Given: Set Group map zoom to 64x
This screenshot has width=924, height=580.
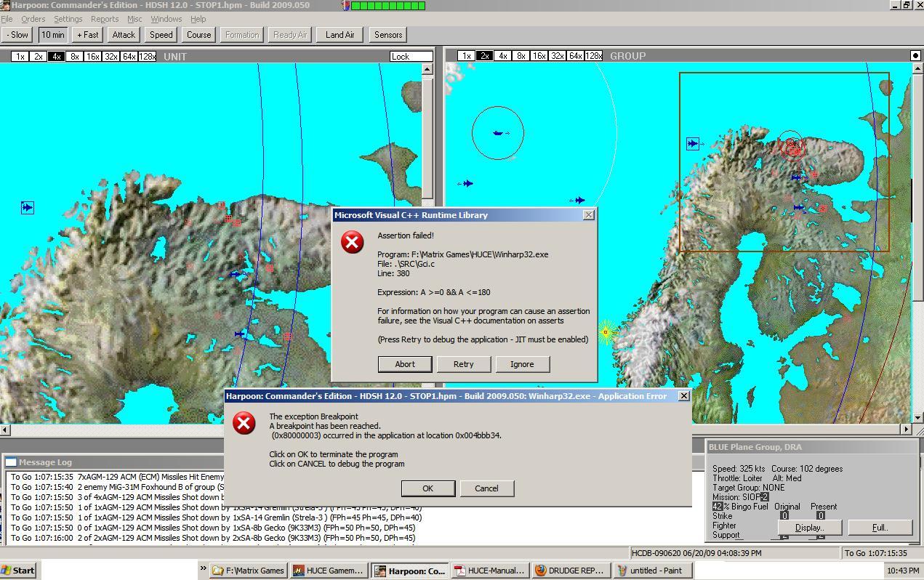Looking at the screenshot, I should coord(575,56).
